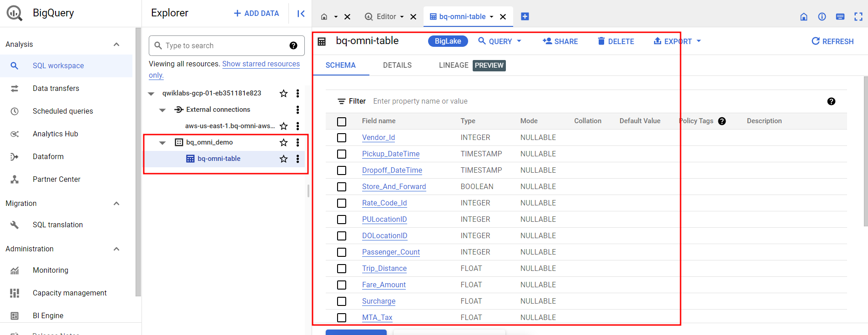Viewport: 868px width, 335px height.
Task: Check the Rate_Code_Id field checkbox
Action: [x=342, y=203]
